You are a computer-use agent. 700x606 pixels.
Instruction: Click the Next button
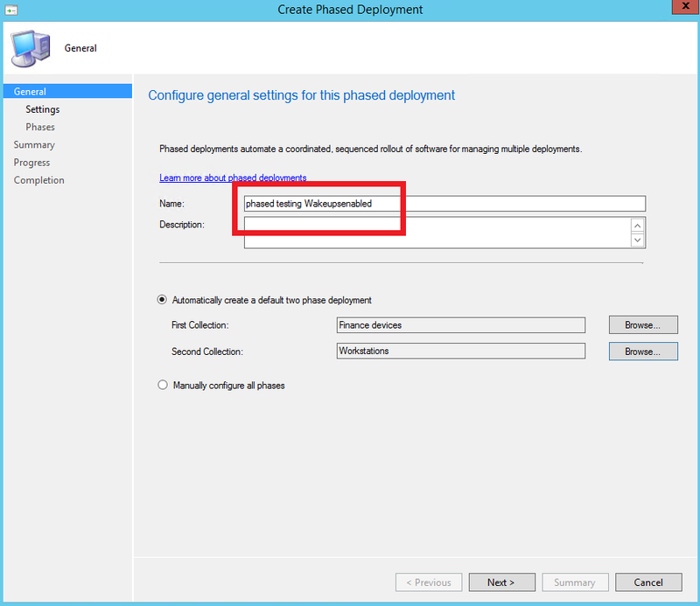pyautogui.click(x=501, y=582)
